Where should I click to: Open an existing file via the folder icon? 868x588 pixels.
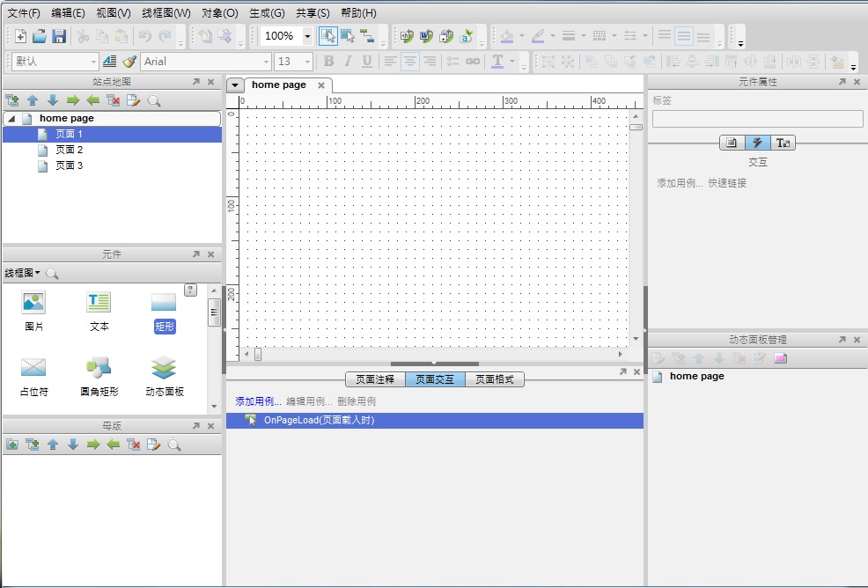pyautogui.click(x=40, y=37)
